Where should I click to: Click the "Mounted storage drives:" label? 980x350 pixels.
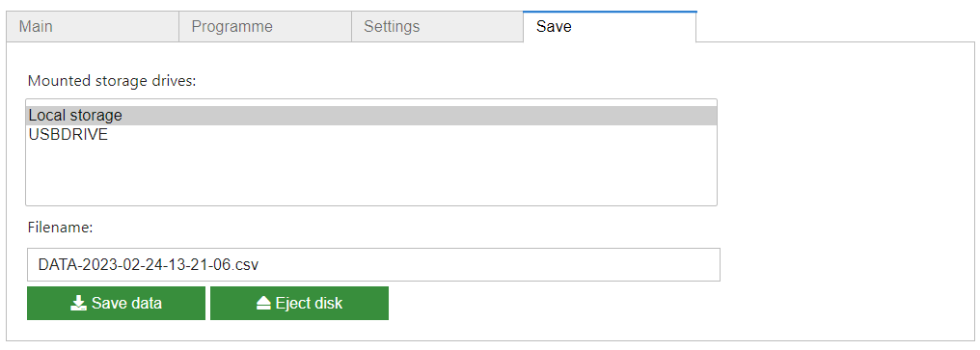pos(112,81)
